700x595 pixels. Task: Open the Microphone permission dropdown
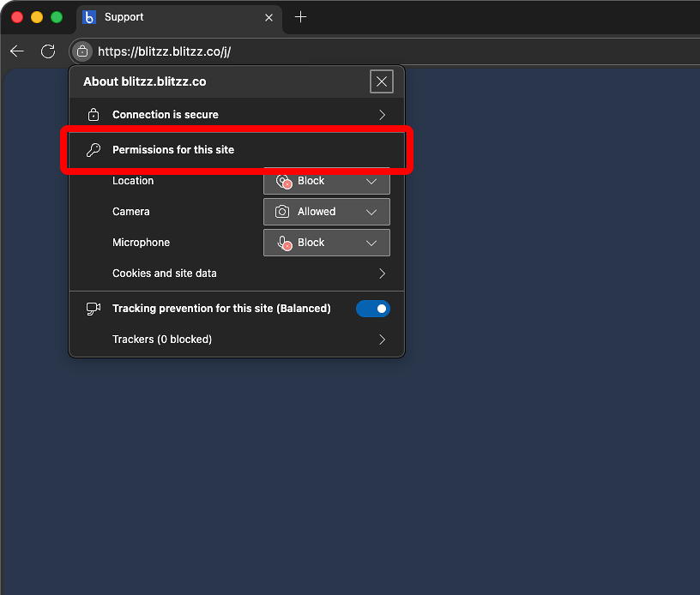pos(326,242)
